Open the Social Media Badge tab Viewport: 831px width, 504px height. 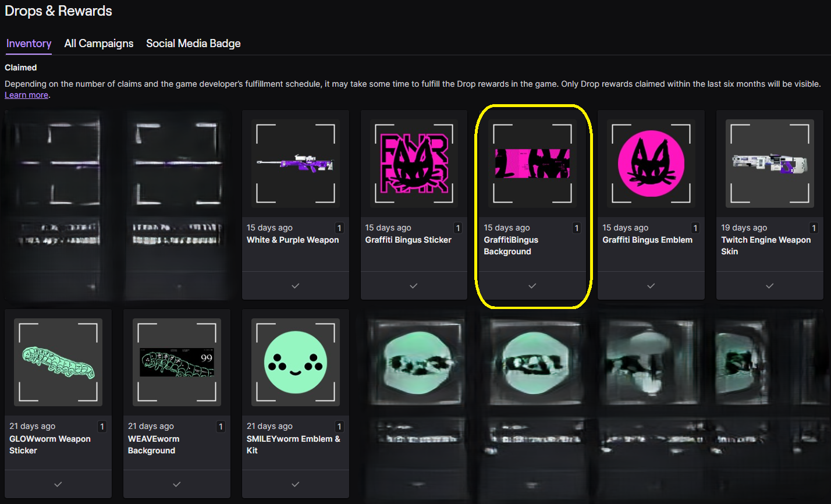[193, 44]
